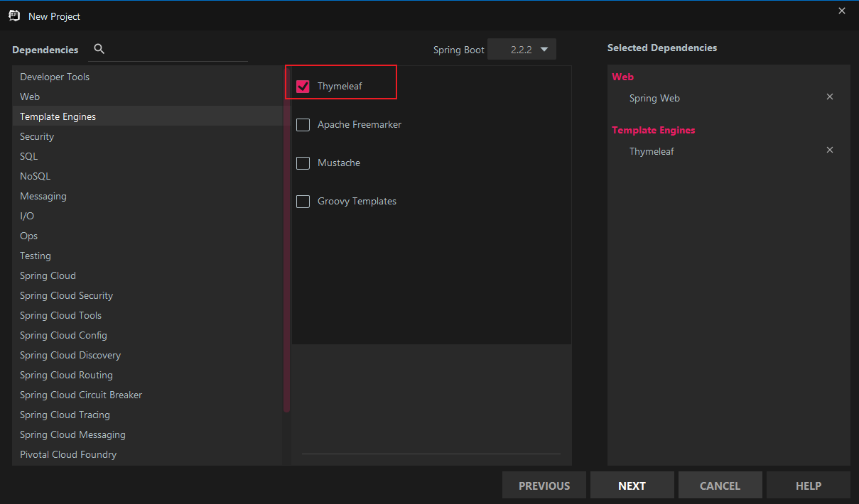Viewport: 859px width, 504px height.
Task: Remove Spring Web from selected dependencies
Action: 829,97
